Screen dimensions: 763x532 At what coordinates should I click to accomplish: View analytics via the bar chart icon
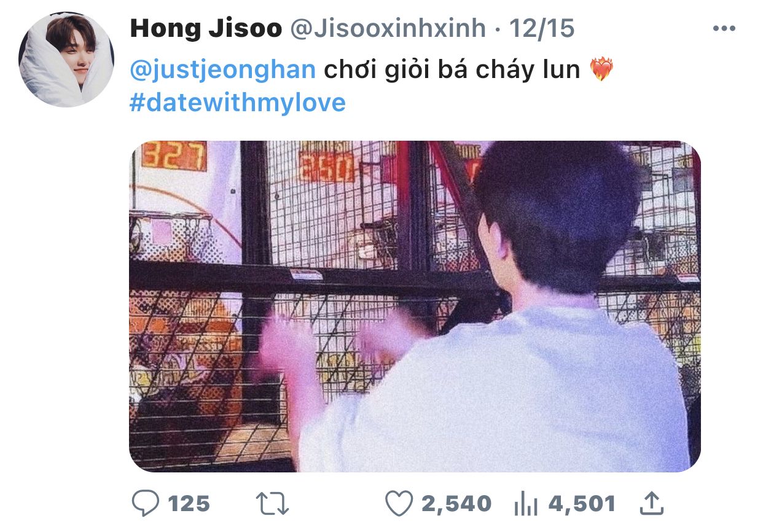point(525,506)
